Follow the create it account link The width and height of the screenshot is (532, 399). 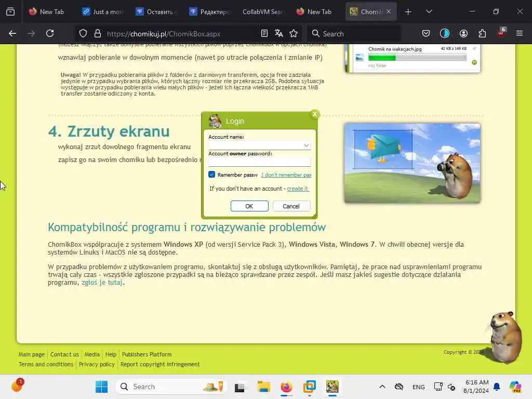(298, 188)
